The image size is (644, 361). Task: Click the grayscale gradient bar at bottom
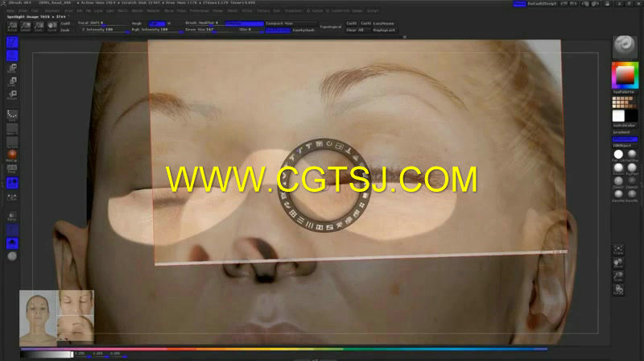pos(47,355)
